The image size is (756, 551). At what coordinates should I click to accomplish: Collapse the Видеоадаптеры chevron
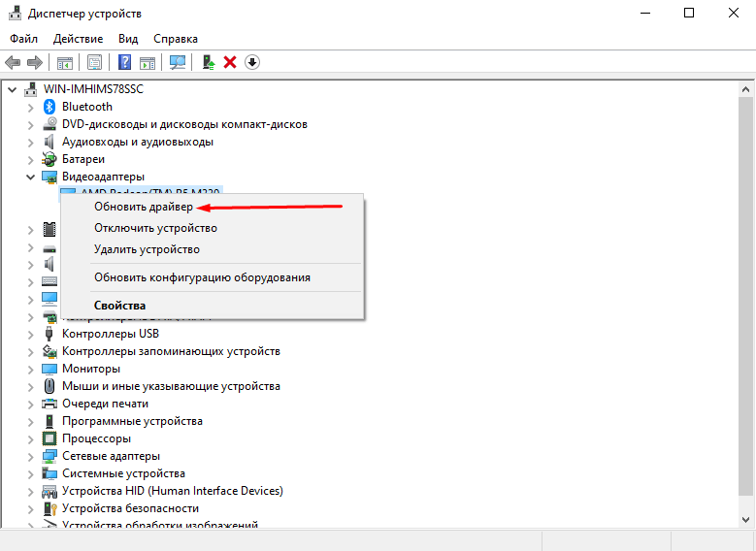pos(30,177)
